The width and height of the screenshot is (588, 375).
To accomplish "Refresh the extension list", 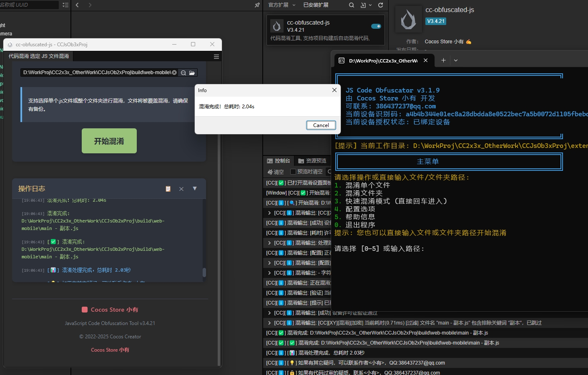I will pos(380,5).
